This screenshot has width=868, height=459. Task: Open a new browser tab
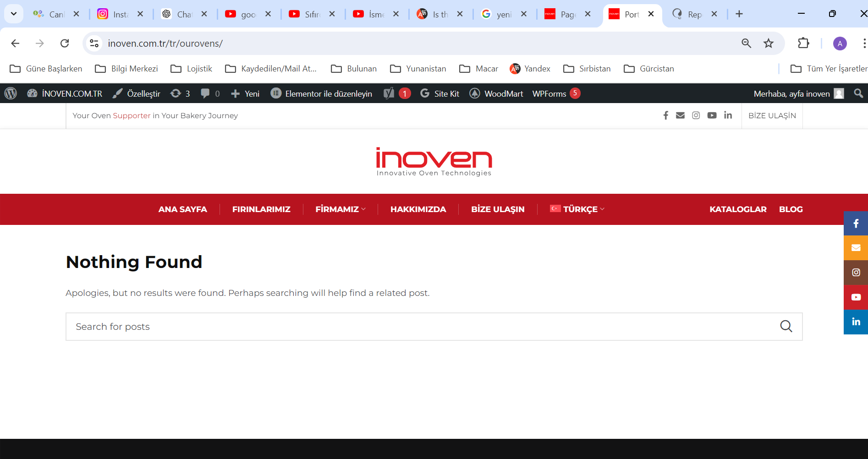[x=739, y=14]
